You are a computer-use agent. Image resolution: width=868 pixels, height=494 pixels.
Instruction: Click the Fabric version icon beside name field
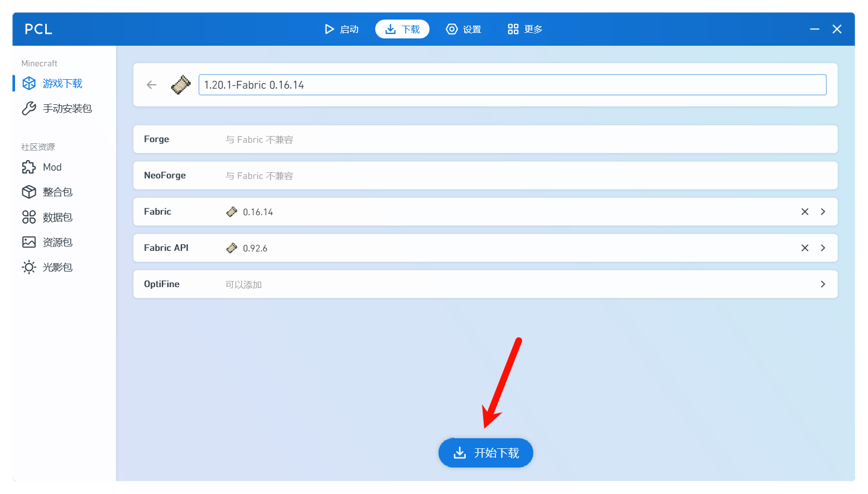(x=181, y=85)
